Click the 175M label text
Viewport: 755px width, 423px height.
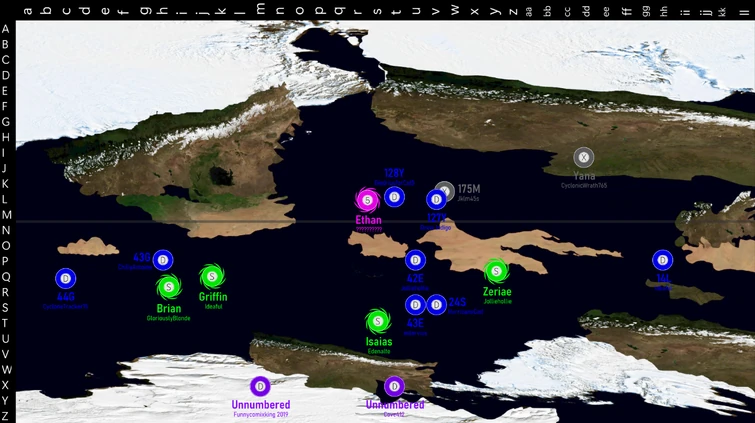[469, 189]
